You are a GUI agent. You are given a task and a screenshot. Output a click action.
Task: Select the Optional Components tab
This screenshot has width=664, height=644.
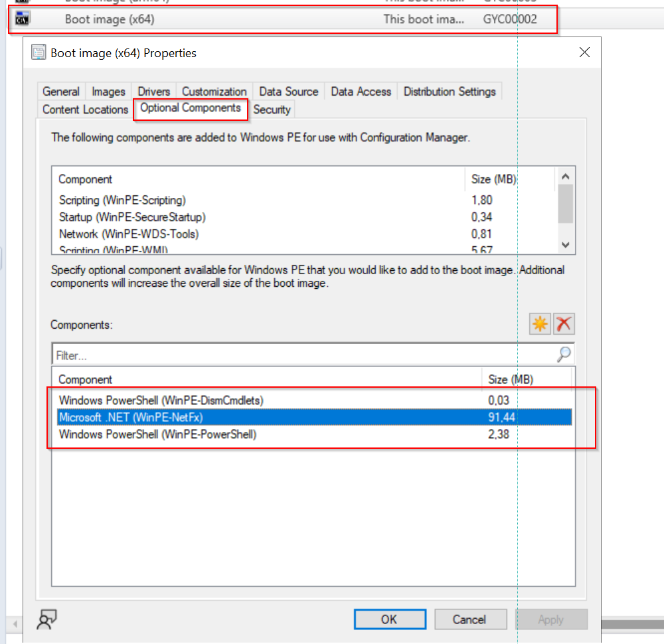click(191, 108)
